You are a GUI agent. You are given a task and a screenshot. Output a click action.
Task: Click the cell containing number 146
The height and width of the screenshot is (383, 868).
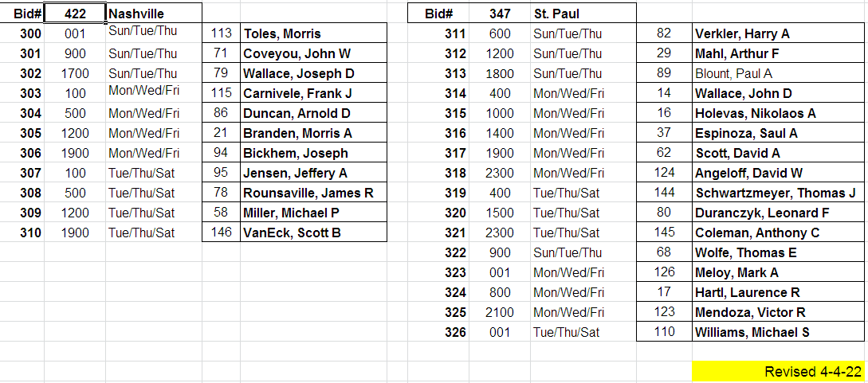(x=222, y=233)
